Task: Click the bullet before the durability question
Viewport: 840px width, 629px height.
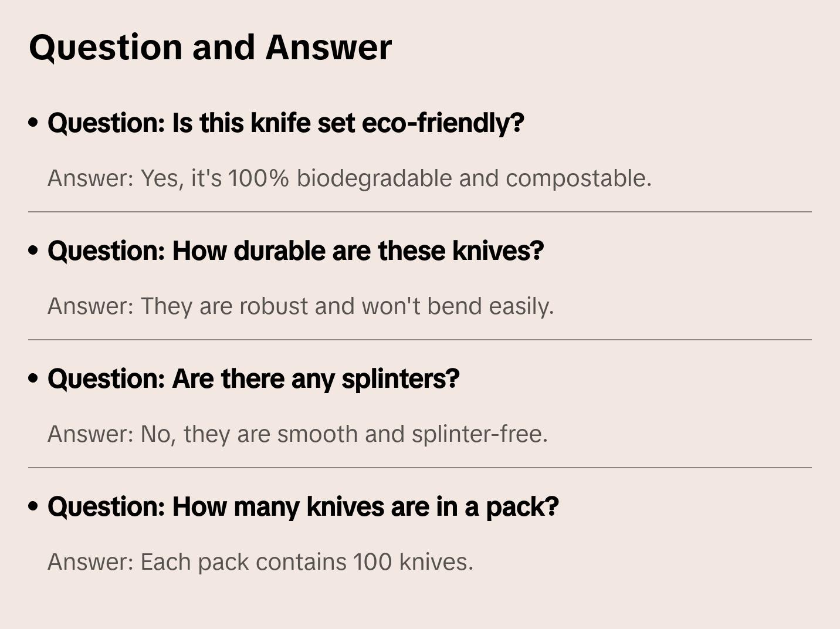Action: 33,251
